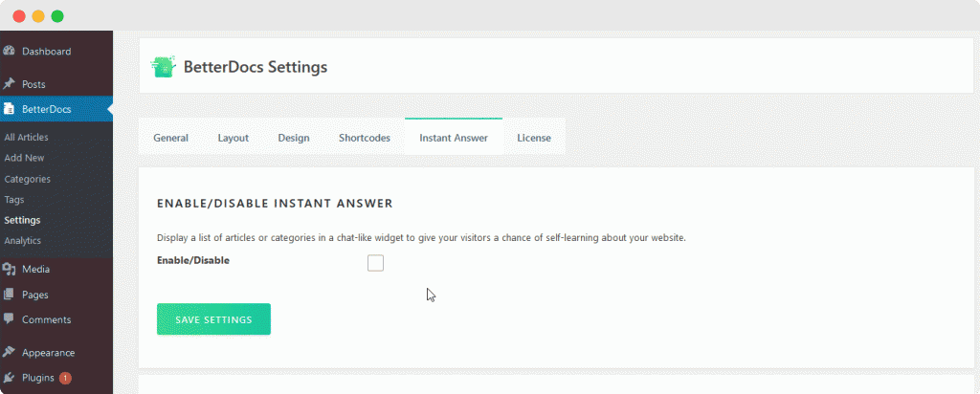
Task: Click the Plugins update badge showing 1
Action: click(66, 378)
